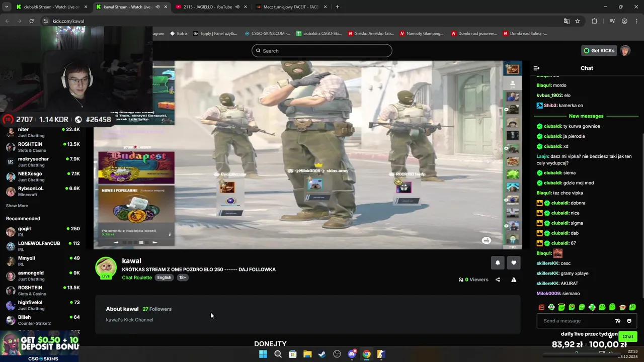Open the Chat Roulette category link
The height and width of the screenshot is (362, 644).
137,278
